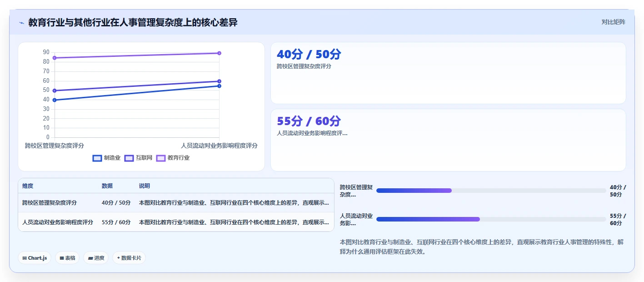Click the 说明 cell in the 跨校区管理复杂度评分 row
Image resolution: width=644 pixels, height=282 pixels.
pyautogui.click(x=234, y=203)
